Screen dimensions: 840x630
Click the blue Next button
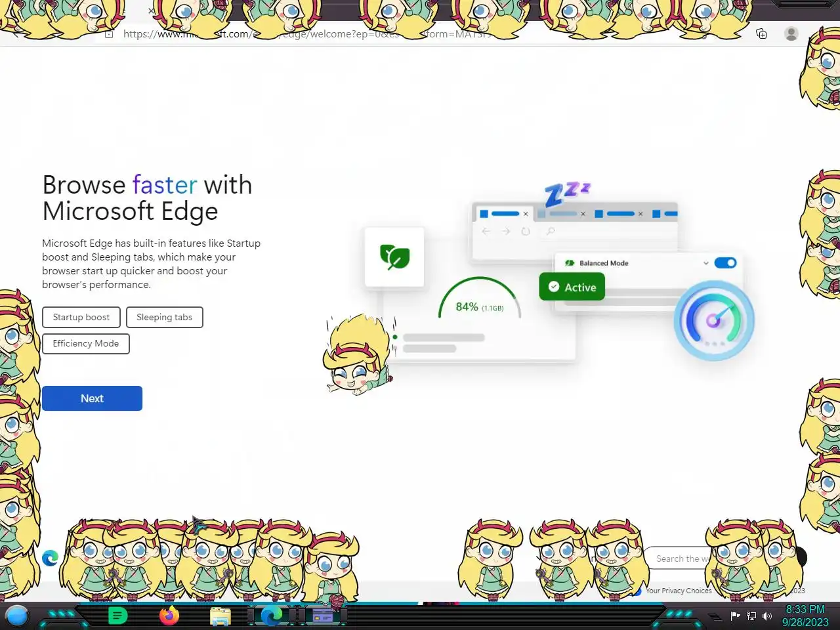[x=92, y=398]
